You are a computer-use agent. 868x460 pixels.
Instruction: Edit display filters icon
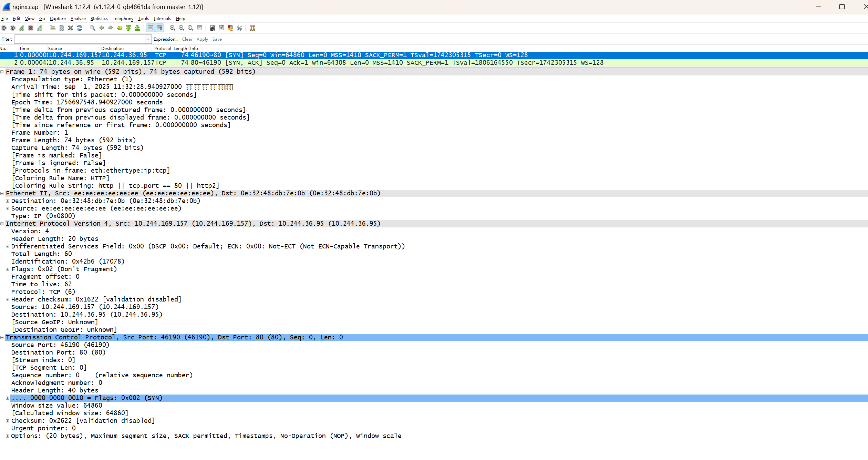(221, 28)
